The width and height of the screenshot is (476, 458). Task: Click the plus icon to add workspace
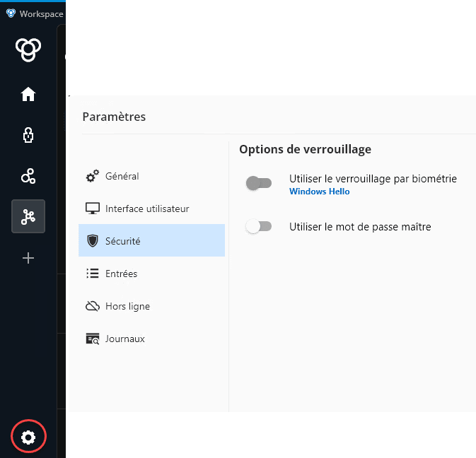pyautogui.click(x=28, y=258)
